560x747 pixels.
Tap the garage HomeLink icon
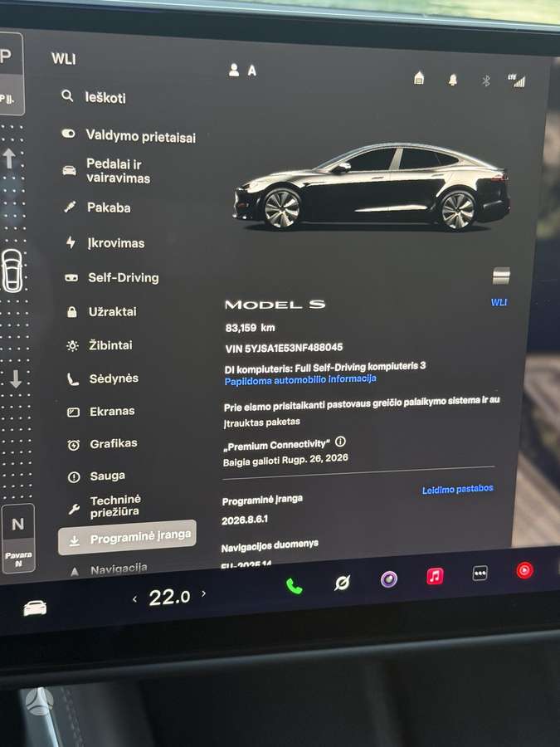[x=419, y=78]
